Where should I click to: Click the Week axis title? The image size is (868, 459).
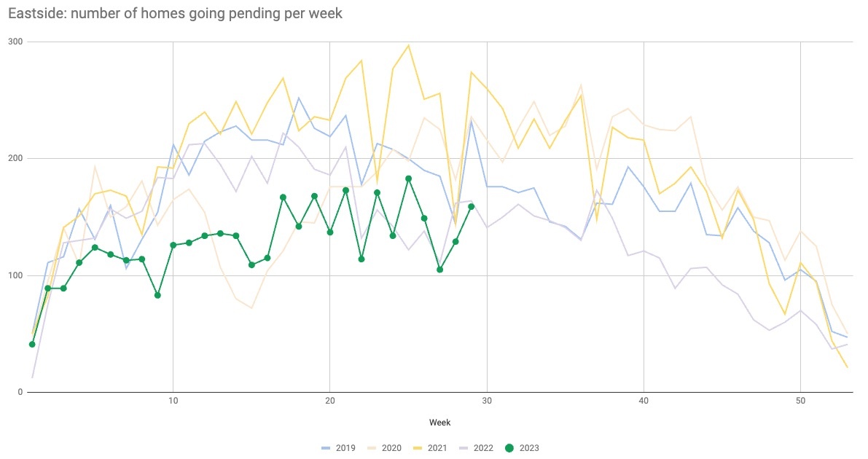point(439,422)
